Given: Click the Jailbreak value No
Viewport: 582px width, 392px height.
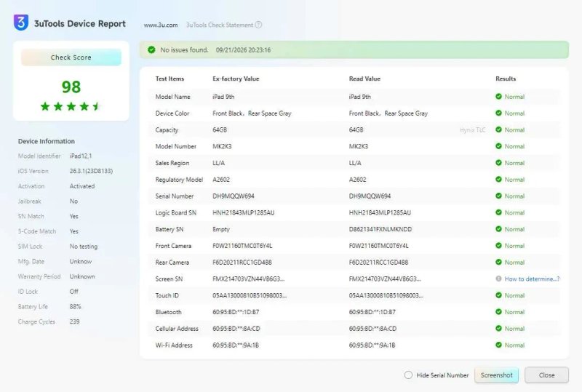Looking at the screenshot, I should tap(73, 201).
